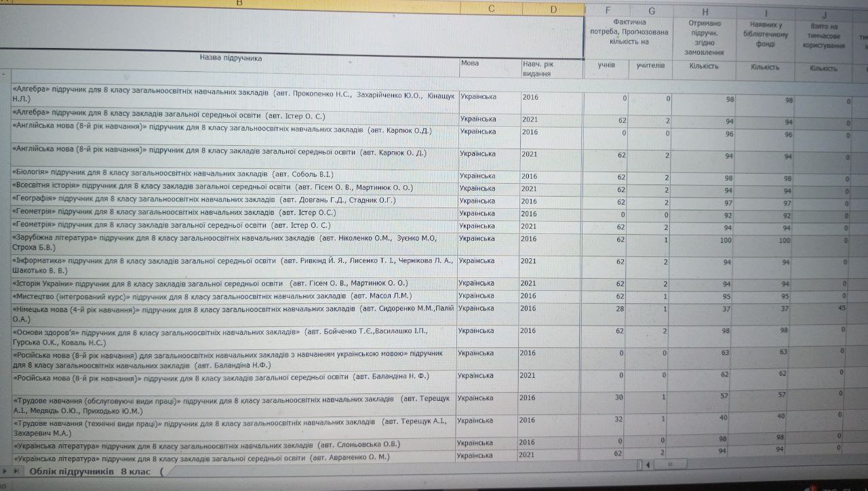868x491 pixels.
Task: Select the 'учнів' subheader cell
Action: [606, 66]
